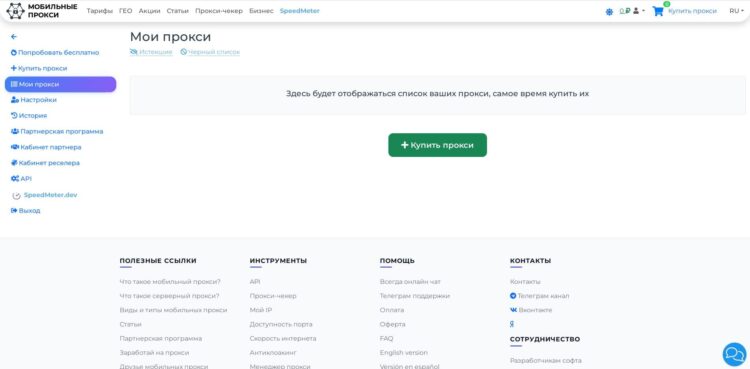Open footer Доступность порта link
This screenshot has width=750, height=369.
click(281, 324)
